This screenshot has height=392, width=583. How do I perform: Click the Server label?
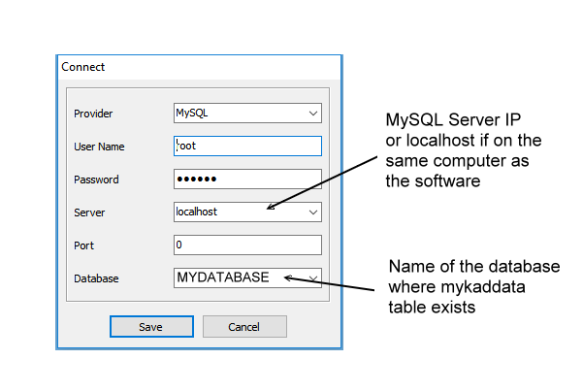(x=89, y=213)
